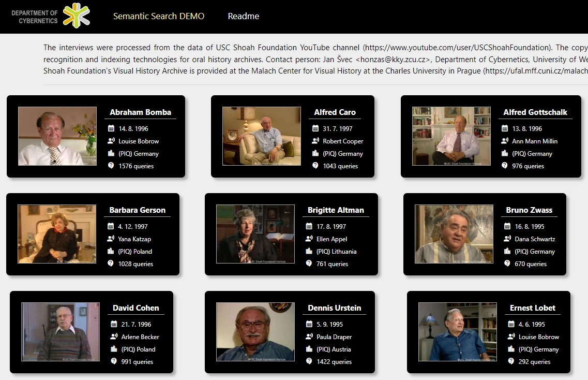
Task: Open Abraham Bomba's interview thumbnail
Action: coord(57,136)
